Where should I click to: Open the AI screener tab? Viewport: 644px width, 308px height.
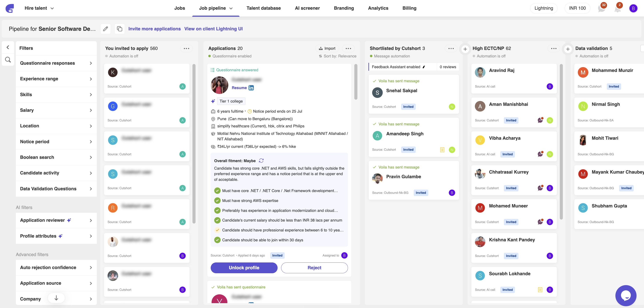coord(307,8)
